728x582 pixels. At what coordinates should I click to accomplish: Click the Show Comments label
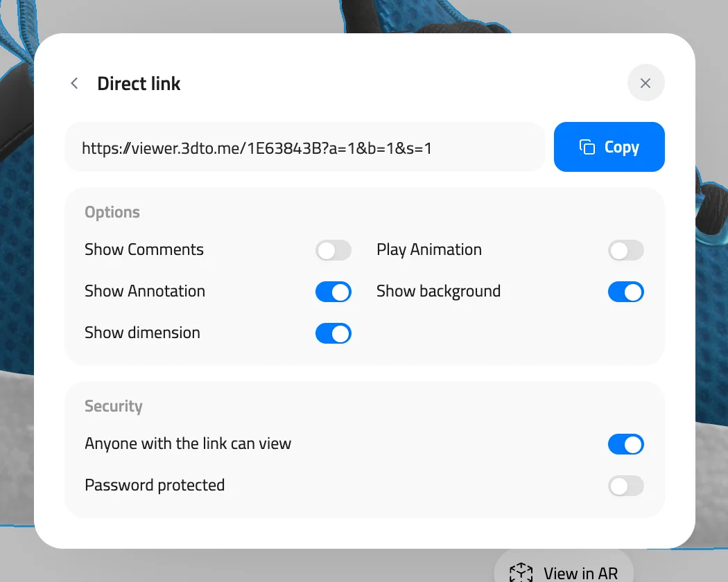coord(144,249)
